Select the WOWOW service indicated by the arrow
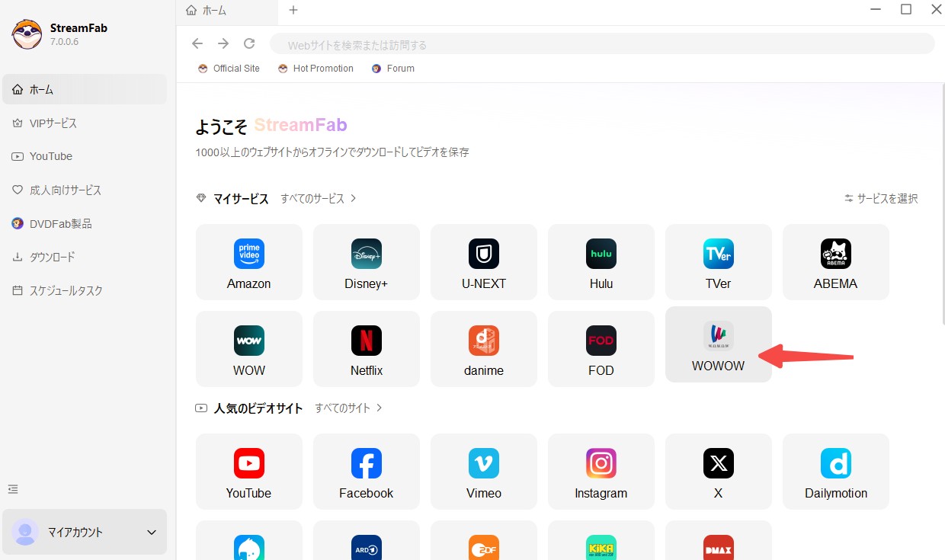945x560 pixels. click(x=718, y=344)
